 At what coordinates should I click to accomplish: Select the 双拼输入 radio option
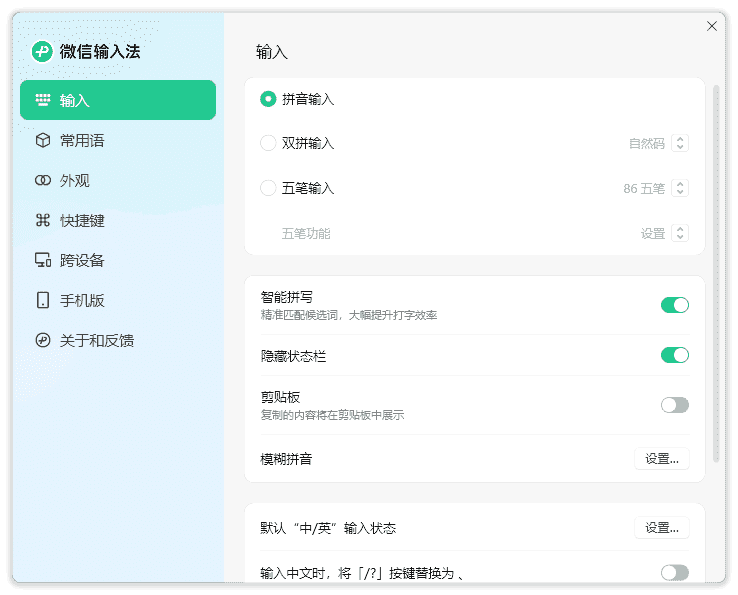coord(268,143)
